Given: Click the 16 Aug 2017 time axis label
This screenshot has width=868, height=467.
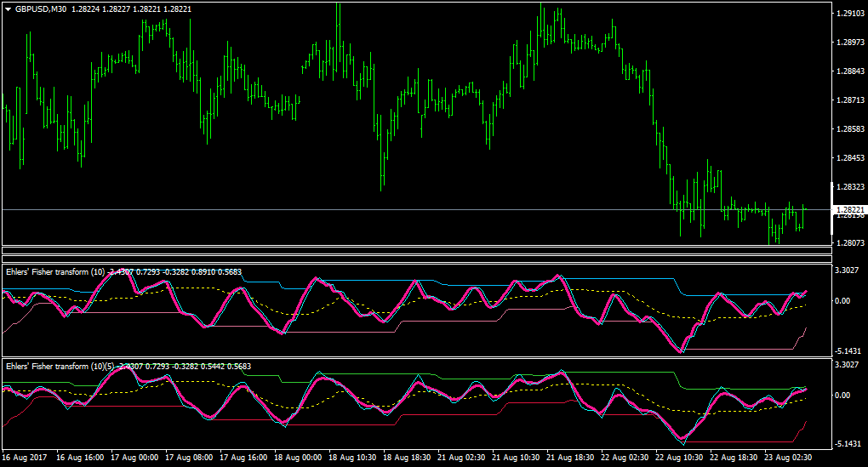Looking at the screenshot, I should click(x=25, y=458).
